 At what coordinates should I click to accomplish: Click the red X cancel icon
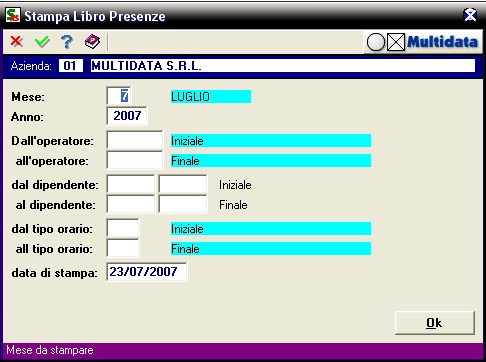pos(16,42)
